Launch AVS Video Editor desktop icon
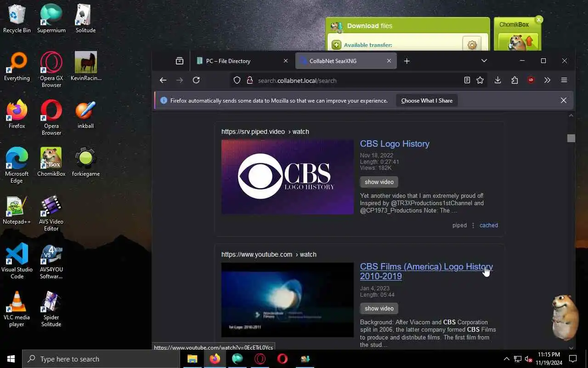The width and height of the screenshot is (588, 368). tap(51, 213)
